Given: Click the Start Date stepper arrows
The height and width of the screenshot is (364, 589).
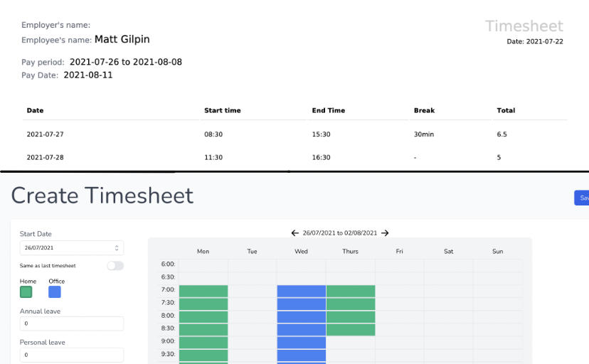Looking at the screenshot, I should click(117, 248).
